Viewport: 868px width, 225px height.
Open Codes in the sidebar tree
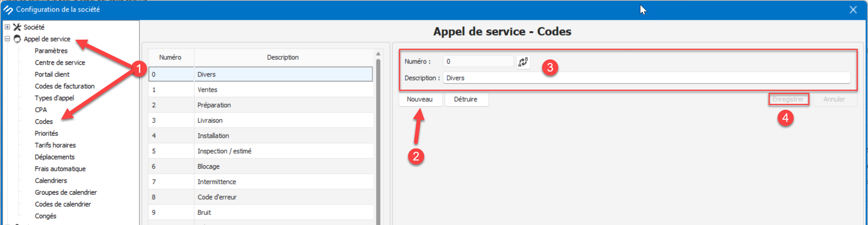[x=44, y=122]
